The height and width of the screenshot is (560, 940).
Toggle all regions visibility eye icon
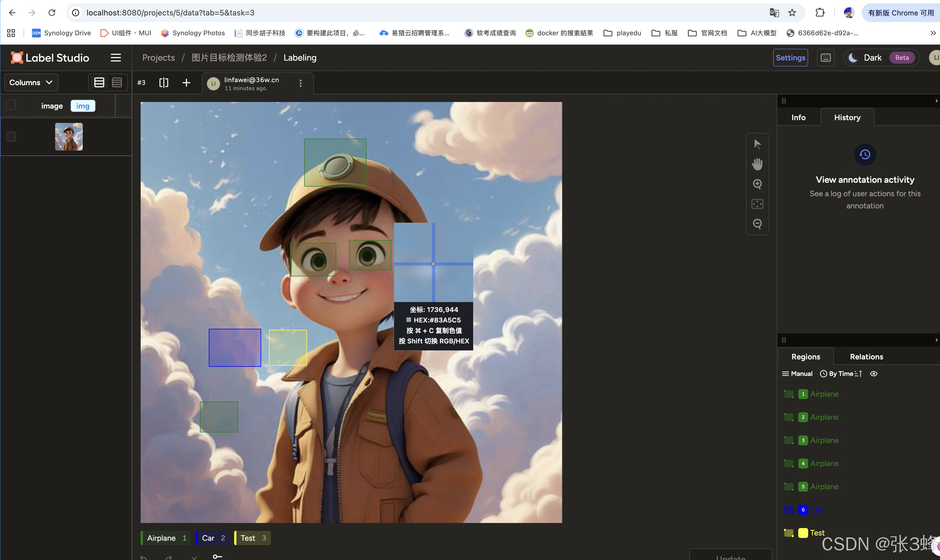click(874, 374)
